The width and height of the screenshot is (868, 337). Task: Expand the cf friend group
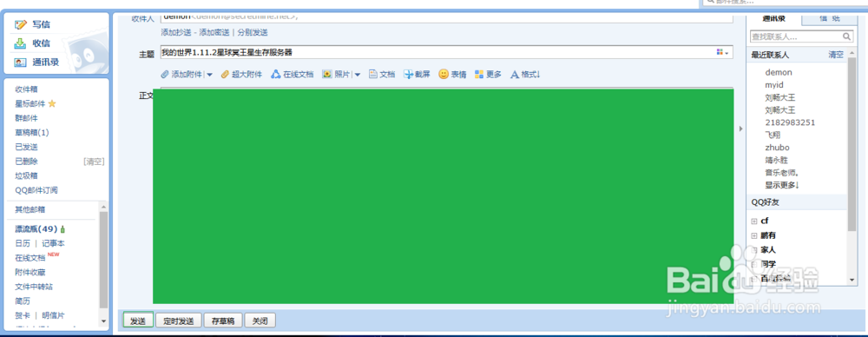(x=754, y=221)
